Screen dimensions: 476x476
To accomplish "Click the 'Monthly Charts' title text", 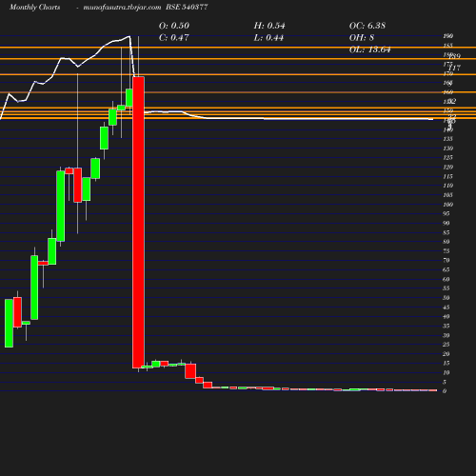I will click(35, 7).
